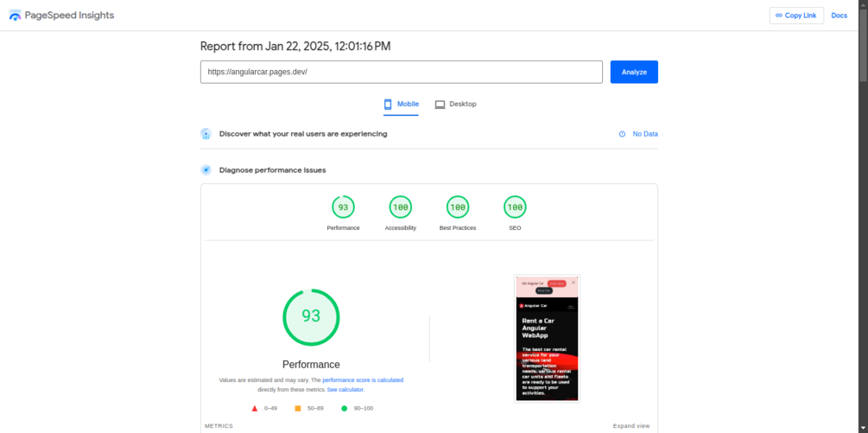Click the link icon in Copy Link

click(779, 16)
